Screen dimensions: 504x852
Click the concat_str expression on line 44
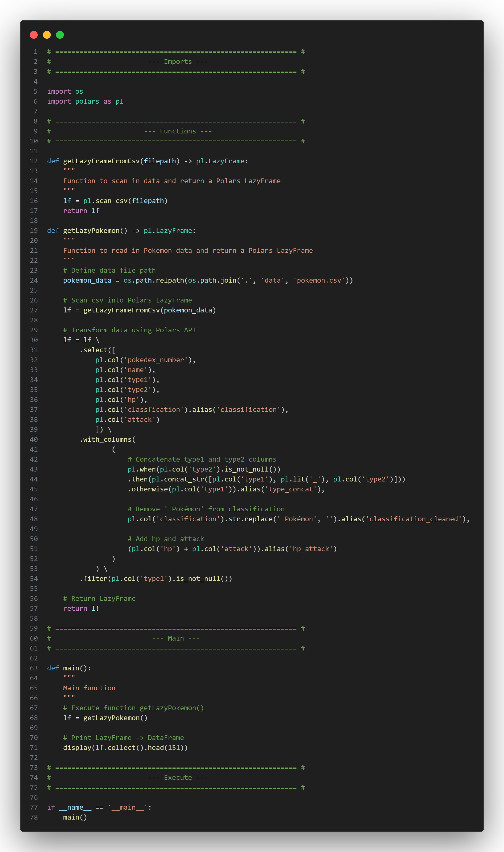(x=185, y=479)
